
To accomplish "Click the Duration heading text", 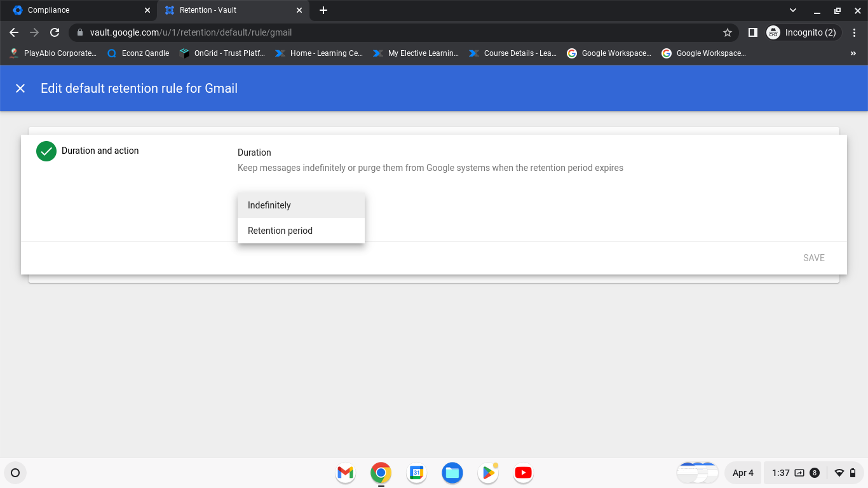I will [254, 152].
